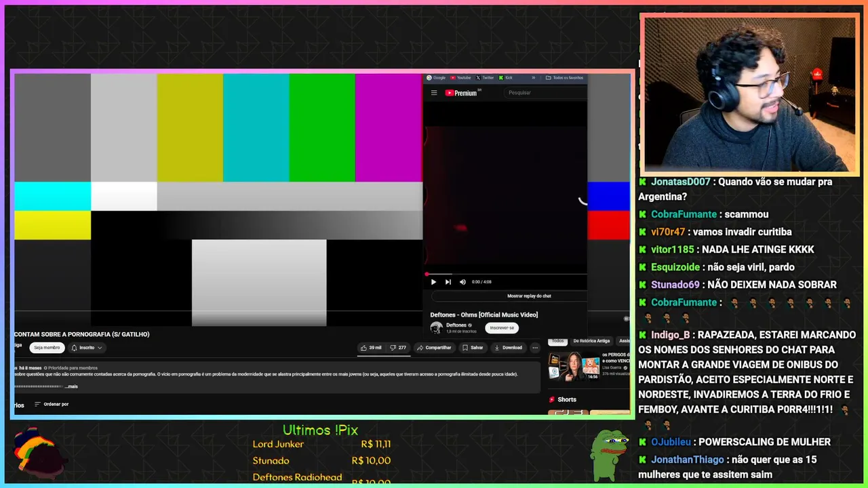The height and width of the screenshot is (488, 868).
Task: Seek on the video progress bar
Action: click(506, 274)
